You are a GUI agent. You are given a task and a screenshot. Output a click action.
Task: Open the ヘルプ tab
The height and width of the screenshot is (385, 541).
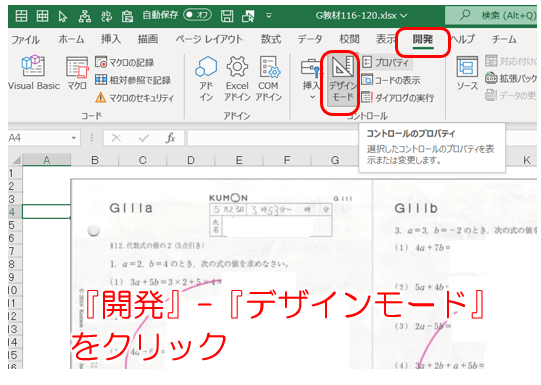pos(463,39)
